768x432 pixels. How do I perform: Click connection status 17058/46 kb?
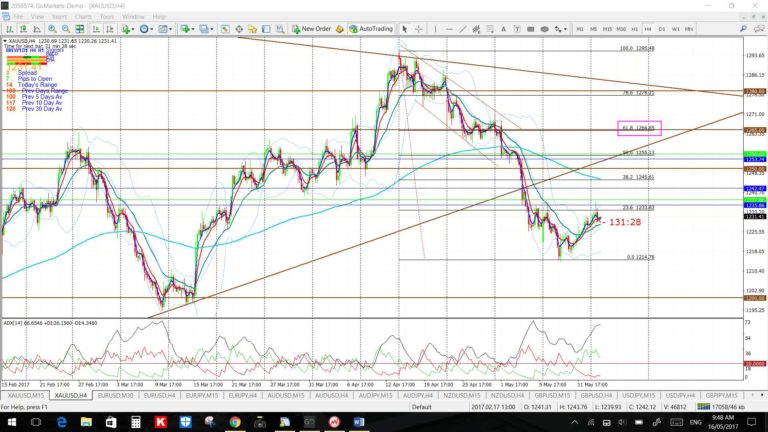click(x=721, y=407)
